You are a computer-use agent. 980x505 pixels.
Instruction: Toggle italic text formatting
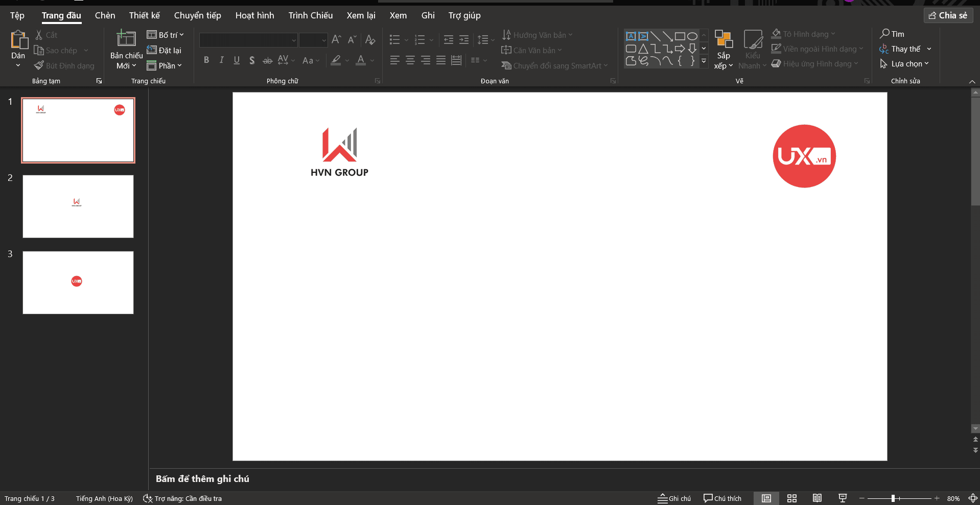point(221,60)
